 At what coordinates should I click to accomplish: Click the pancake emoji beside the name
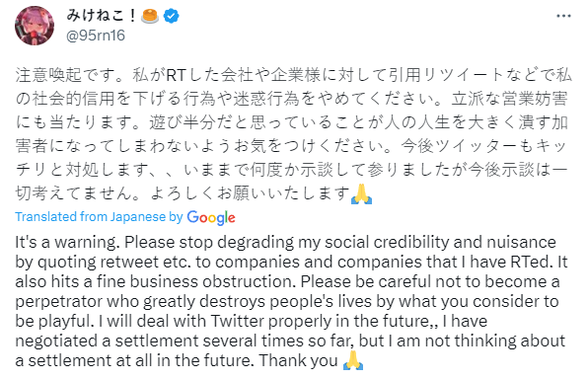150,16
